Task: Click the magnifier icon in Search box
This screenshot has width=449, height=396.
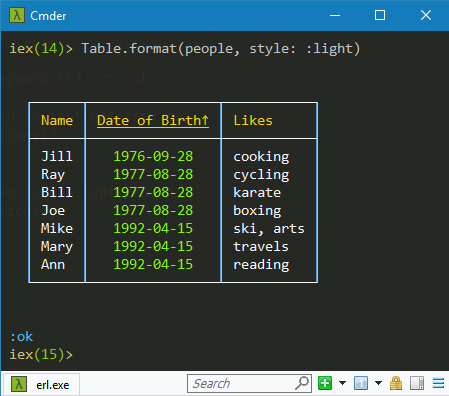Action: 302,383
